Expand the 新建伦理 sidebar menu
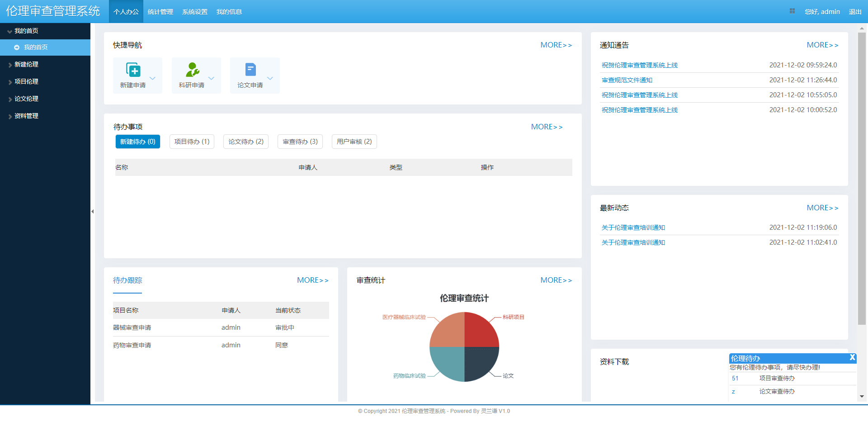Viewport: 868px width, 422px height. pyautogui.click(x=26, y=65)
